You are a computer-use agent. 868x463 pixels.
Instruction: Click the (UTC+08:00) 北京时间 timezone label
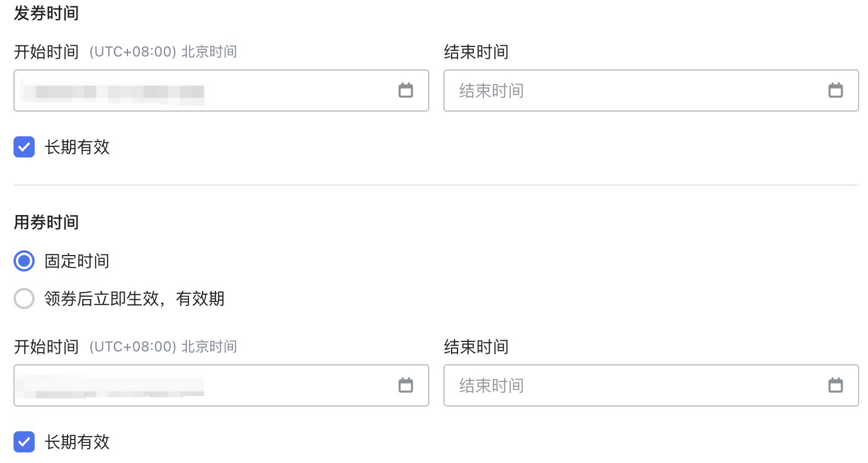[x=162, y=52]
